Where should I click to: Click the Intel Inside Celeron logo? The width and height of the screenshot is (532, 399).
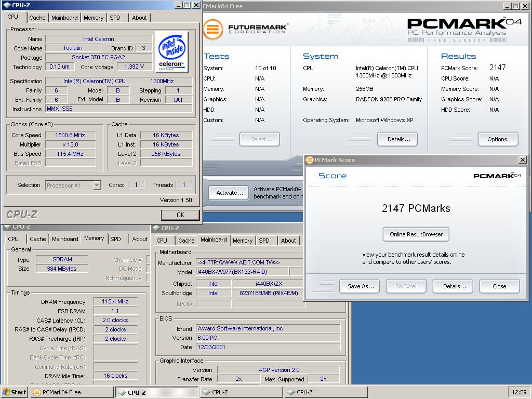pos(172,52)
